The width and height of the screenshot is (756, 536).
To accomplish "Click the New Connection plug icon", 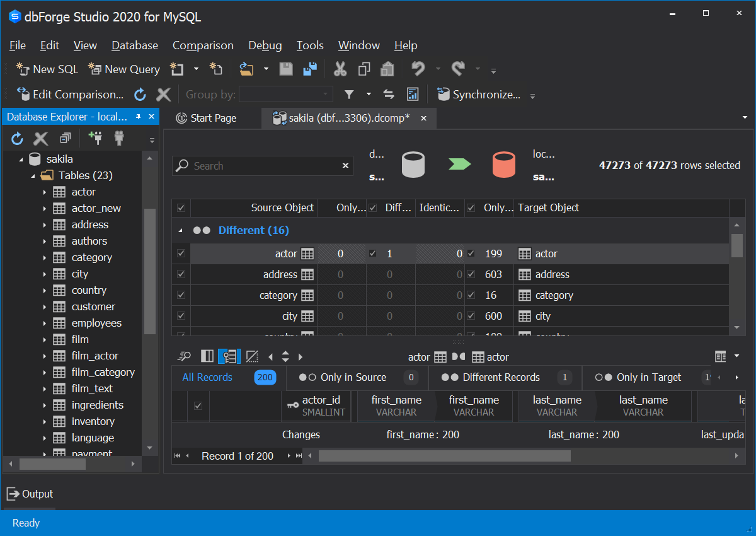I will click(x=95, y=138).
